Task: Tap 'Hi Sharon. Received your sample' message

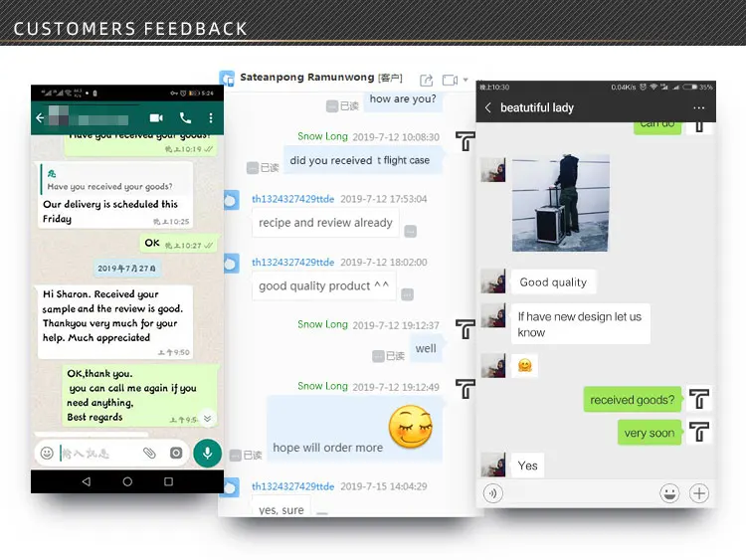Action: (x=115, y=322)
